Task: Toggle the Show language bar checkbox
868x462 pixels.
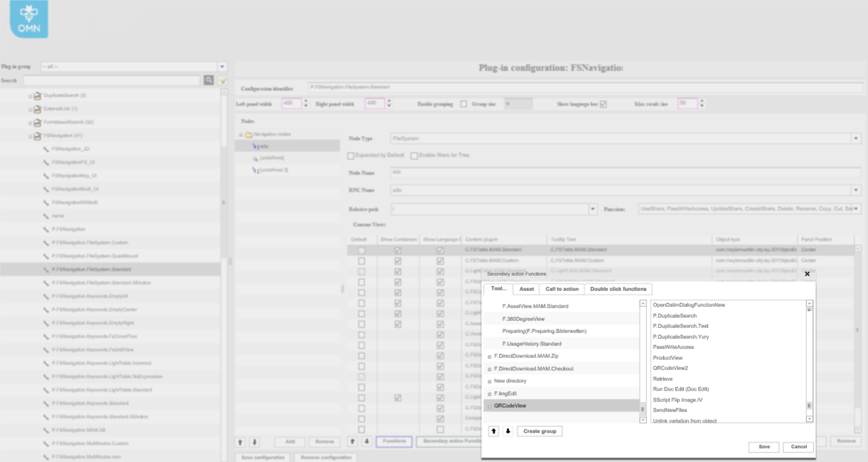Action: click(x=603, y=104)
